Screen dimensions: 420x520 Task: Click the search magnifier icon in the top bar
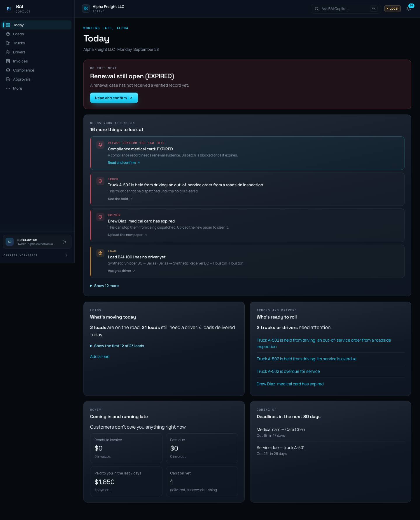[x=317, y=9]
